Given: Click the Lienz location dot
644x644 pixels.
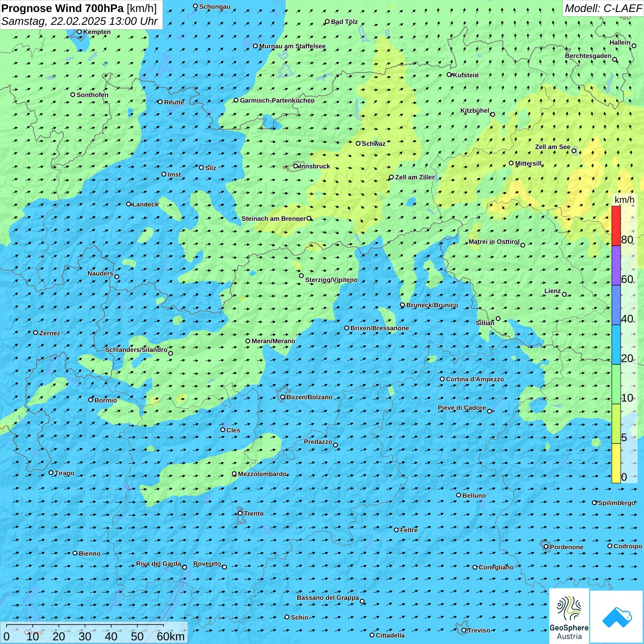Looking at the screenshot, I should 564,294.
